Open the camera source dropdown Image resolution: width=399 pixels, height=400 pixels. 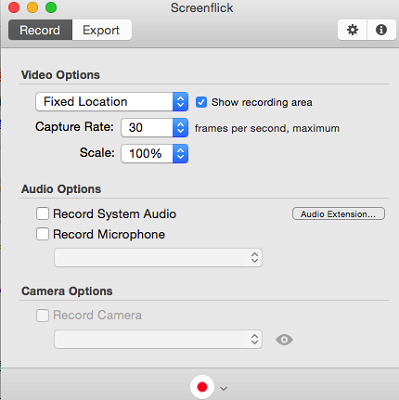pos(158,339)
